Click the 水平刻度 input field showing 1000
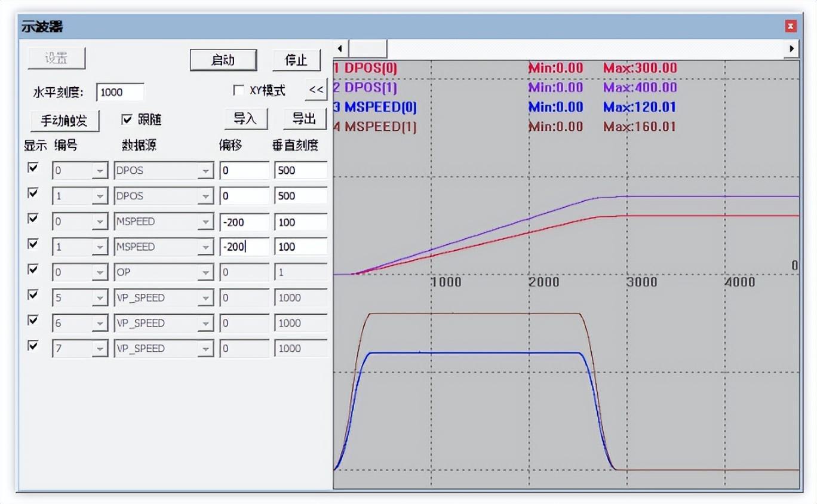 [119, 92]
